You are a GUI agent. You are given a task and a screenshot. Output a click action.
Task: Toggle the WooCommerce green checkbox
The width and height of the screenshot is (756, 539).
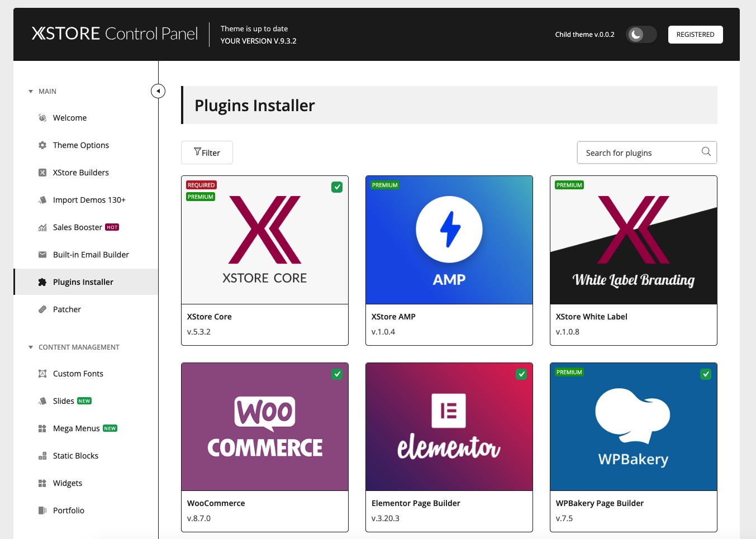click(337, 374)
